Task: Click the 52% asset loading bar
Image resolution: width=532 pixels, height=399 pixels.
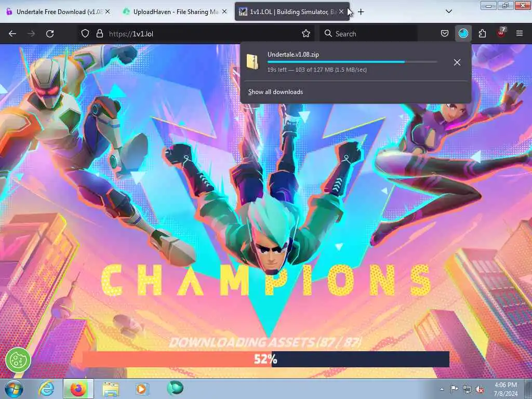Action: click(266, 359)
